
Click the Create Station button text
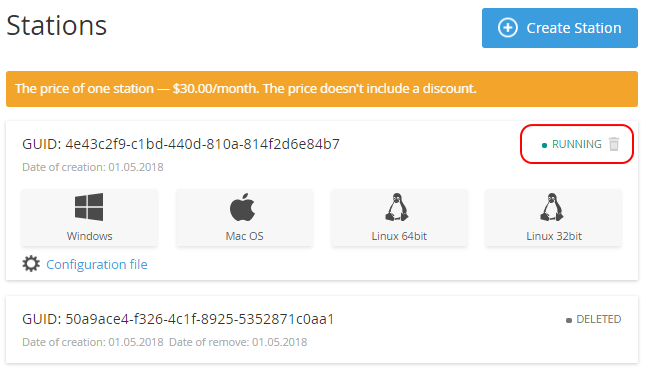click(574, 28)
